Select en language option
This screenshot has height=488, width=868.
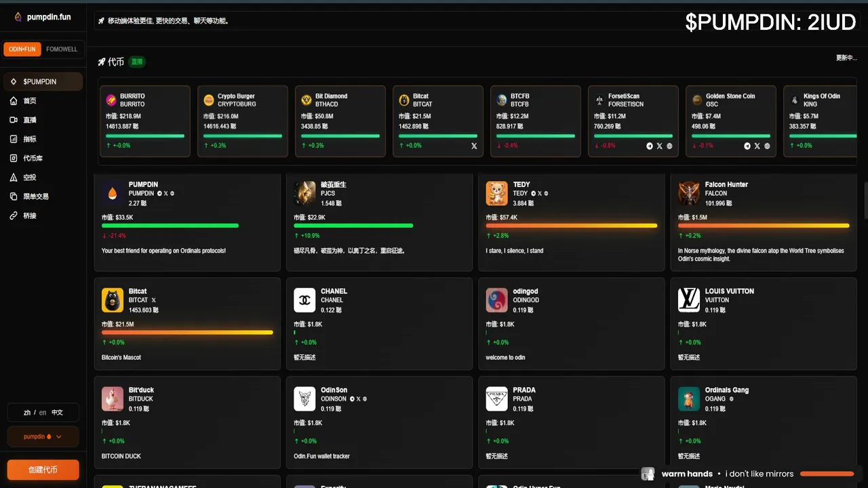click(x=43, y=412)
